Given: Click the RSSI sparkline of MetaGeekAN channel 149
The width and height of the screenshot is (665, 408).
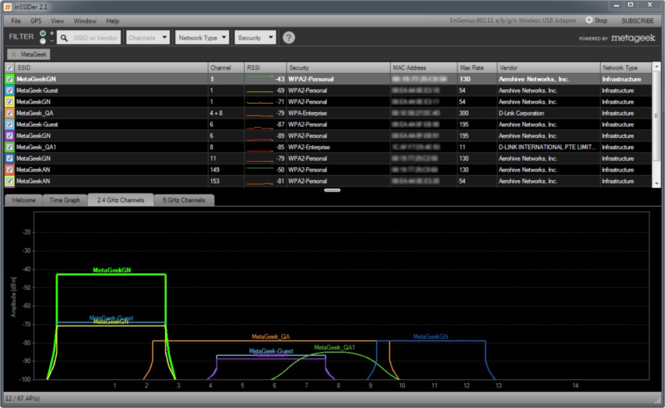Looking at the screenshot, I should click(x=260, y=169).
